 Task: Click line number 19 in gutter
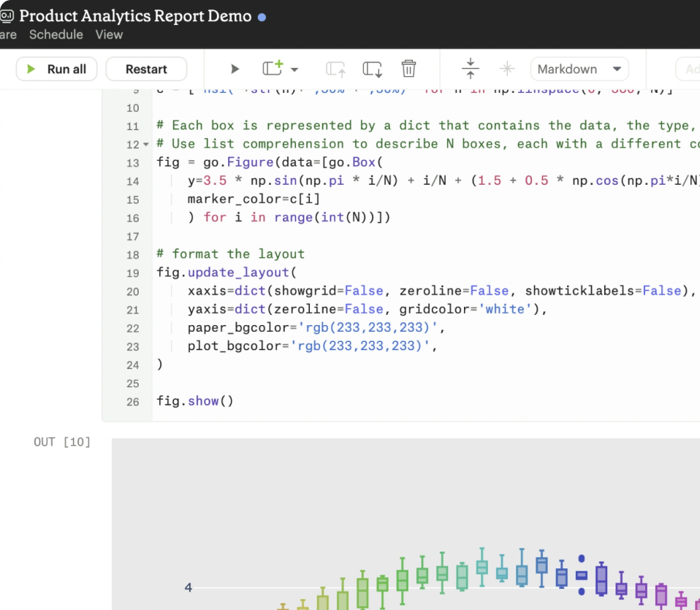(x=132, y=273)
